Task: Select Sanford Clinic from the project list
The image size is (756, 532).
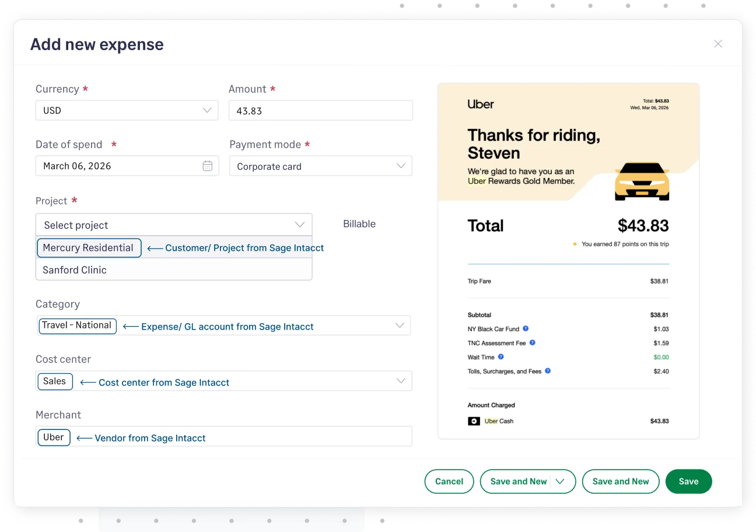Action: coord(75,269)
